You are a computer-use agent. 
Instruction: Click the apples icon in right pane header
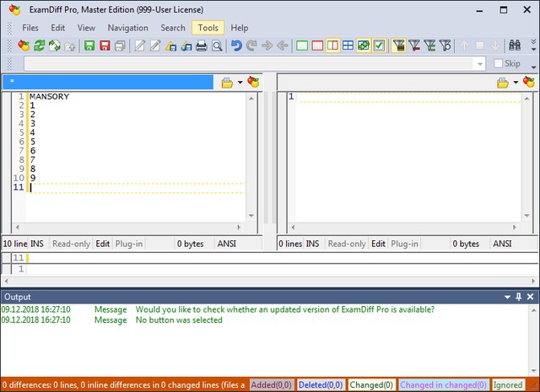[529, 82]
